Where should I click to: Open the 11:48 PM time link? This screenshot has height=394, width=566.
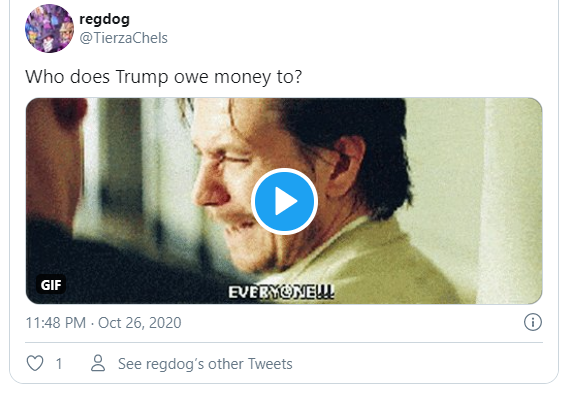(x=56, y=323)
